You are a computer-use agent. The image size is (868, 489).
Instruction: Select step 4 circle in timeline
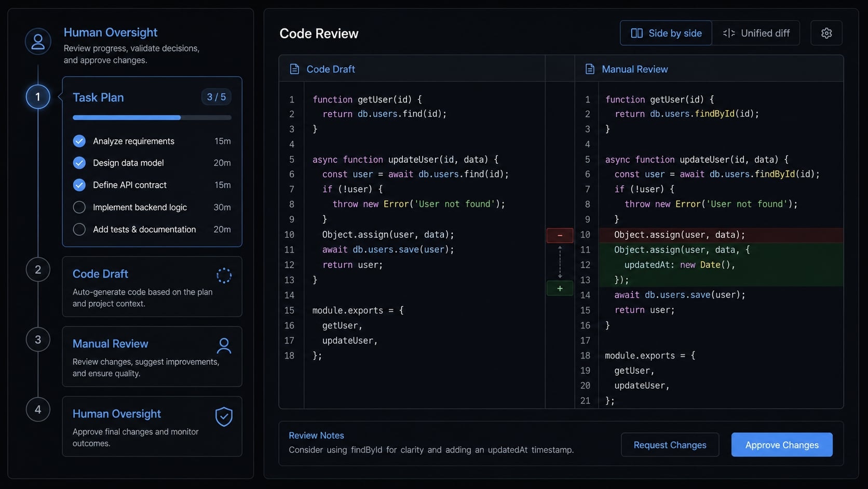coord(38,409)
